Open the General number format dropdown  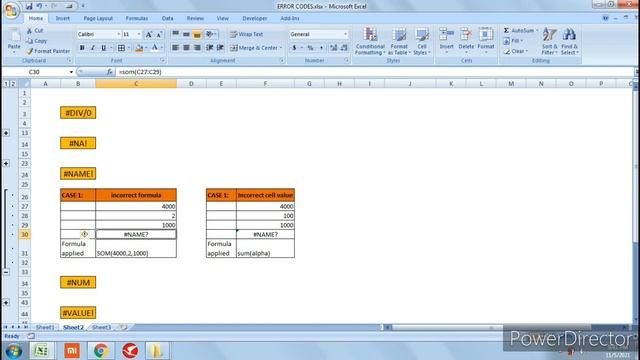point(345,34)
